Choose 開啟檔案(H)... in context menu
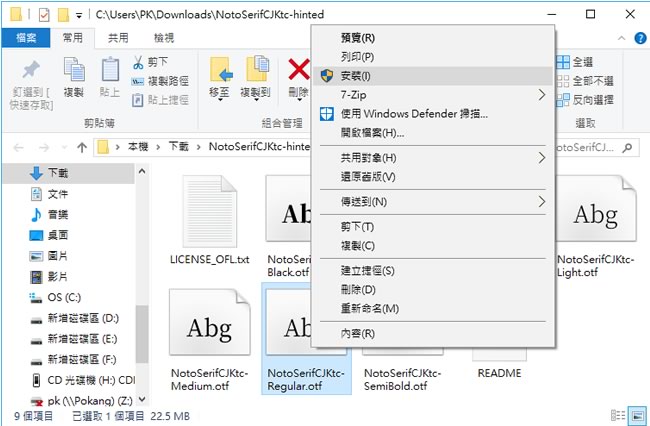The height and width of the screenshot is (426, 650). tap(433, 133)
